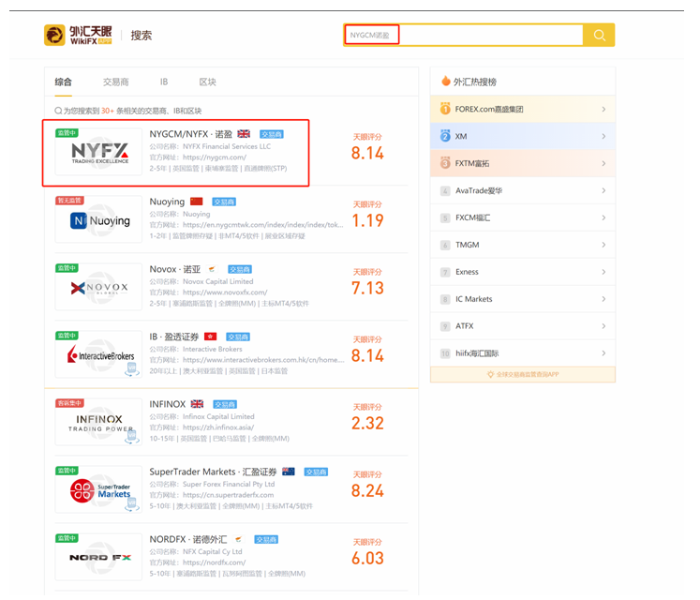Open the Novox · 诺亚 broker title
Screen dimensions: 700x600
pos(175,269)
